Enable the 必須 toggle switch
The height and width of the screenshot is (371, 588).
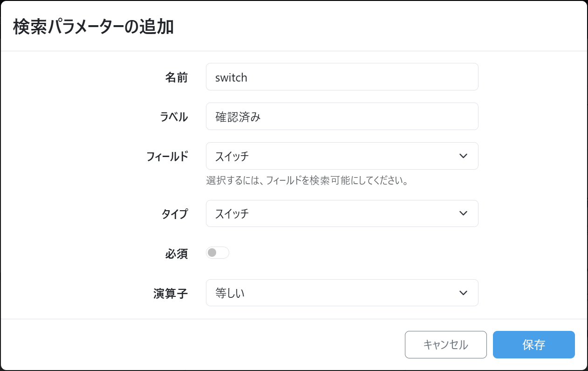point(218,253)
